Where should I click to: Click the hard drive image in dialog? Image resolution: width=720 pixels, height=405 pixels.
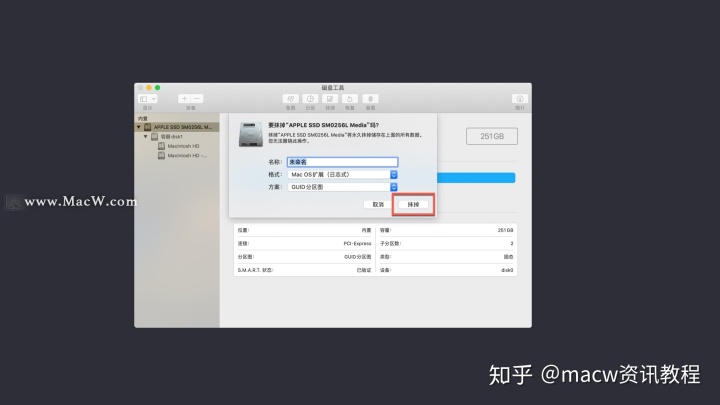coord(251,134)
